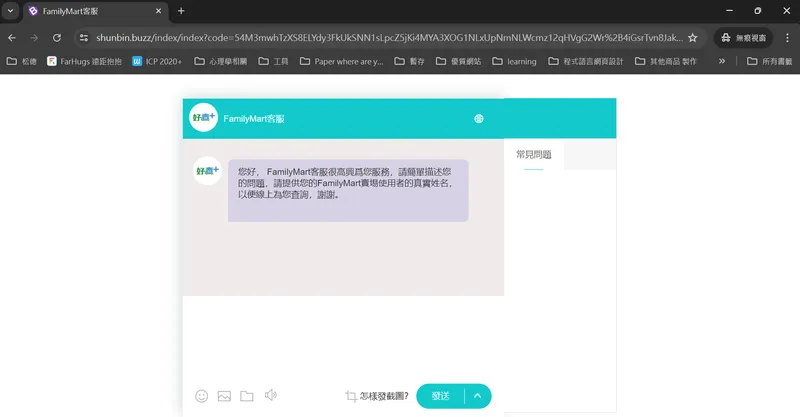The height and width of the screenshot is (417, 800).
Task: Click the speaker sound icon
Action: pos(270,395)
